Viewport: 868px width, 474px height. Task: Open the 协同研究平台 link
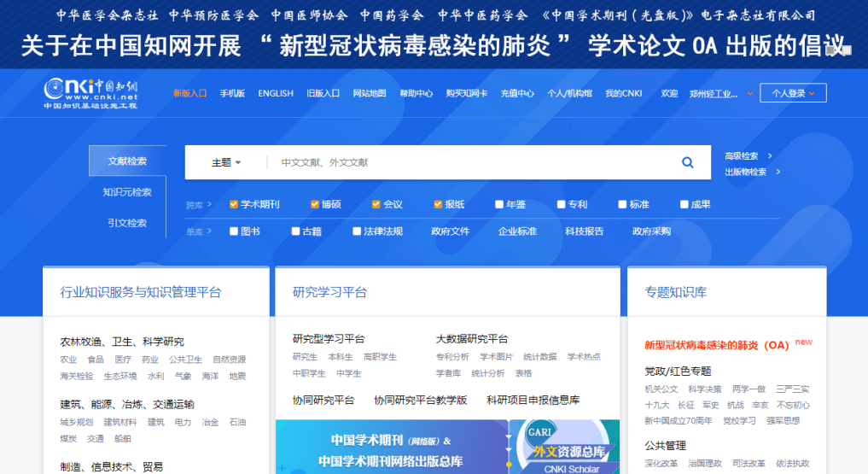(x=323, y=400)
